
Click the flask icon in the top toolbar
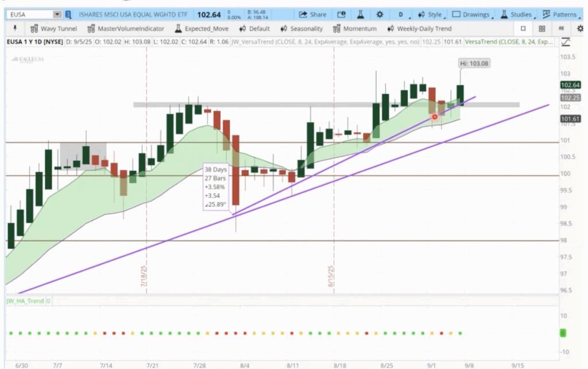[361, 14]
